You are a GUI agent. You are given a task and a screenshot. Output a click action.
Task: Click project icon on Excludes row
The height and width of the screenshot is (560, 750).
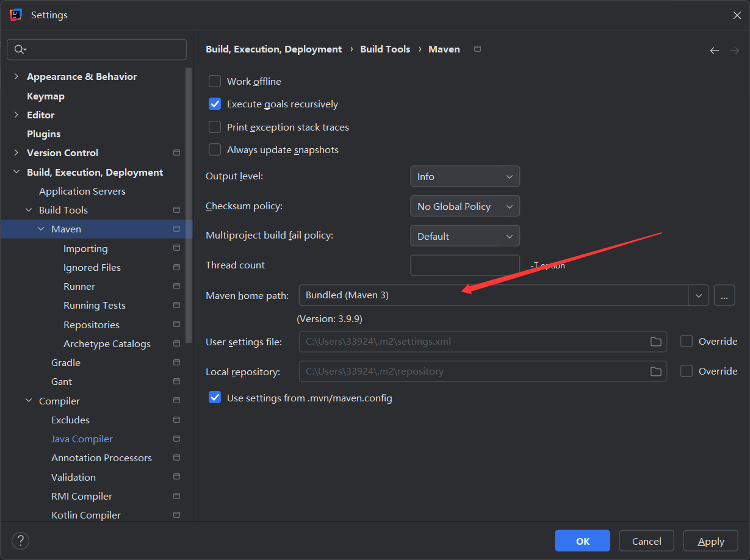tap(177, 420)
